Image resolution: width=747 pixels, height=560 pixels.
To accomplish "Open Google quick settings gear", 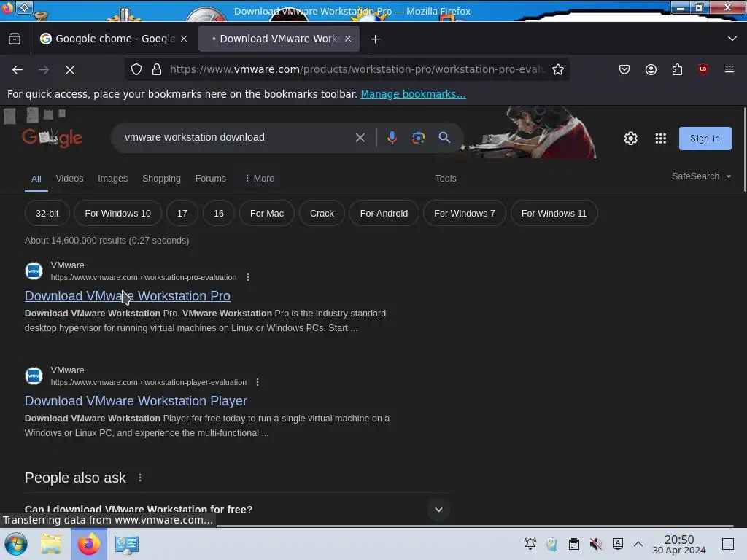I will tap(631, 138).
